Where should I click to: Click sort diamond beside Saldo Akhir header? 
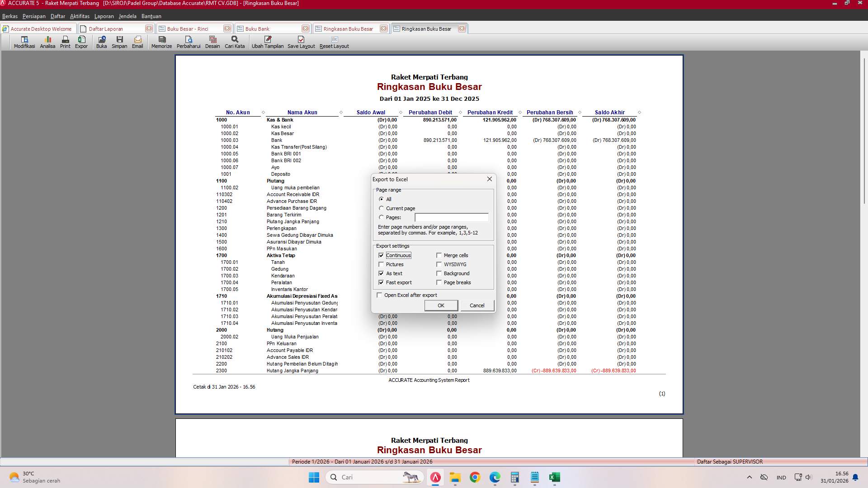(x=639, y=112)
